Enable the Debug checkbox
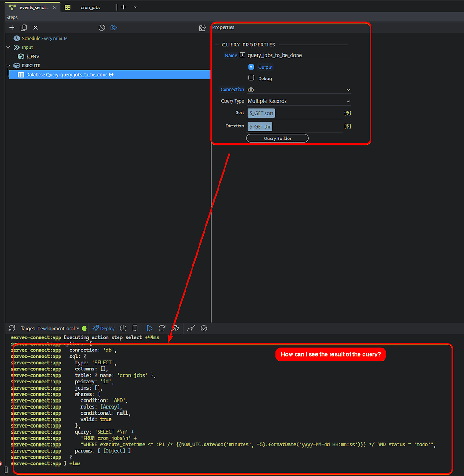 coord(251,78)
